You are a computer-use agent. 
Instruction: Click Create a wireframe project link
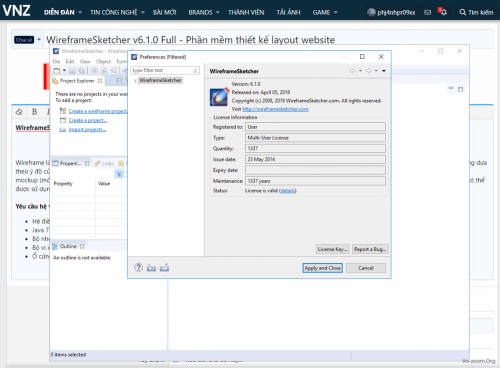click(x=98, y=111)
